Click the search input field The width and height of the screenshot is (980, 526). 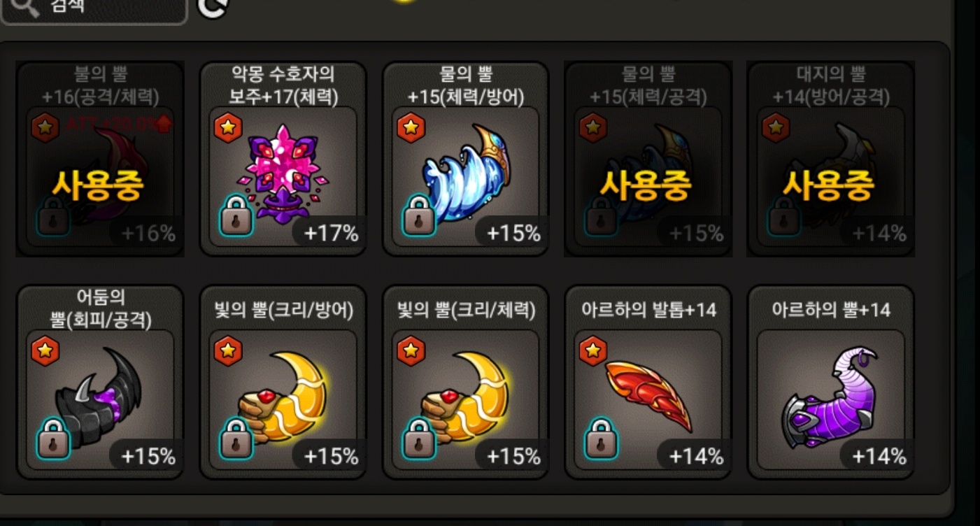(x=94, y=8)
